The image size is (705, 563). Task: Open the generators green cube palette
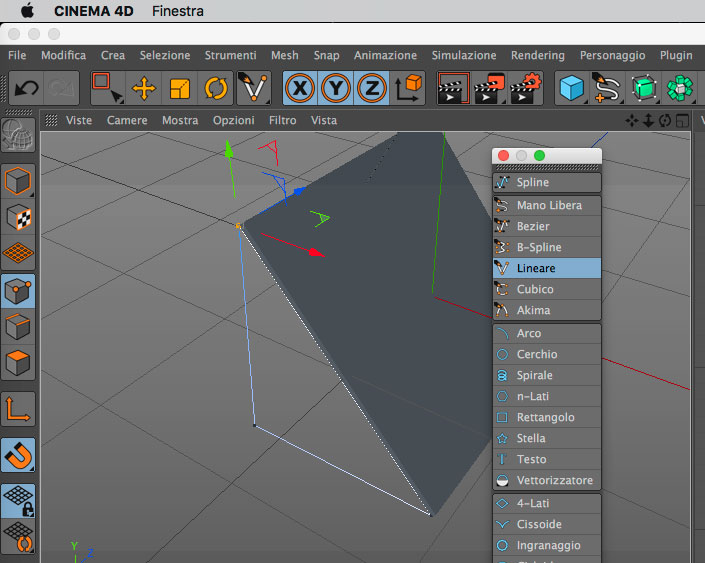[643, 88]
